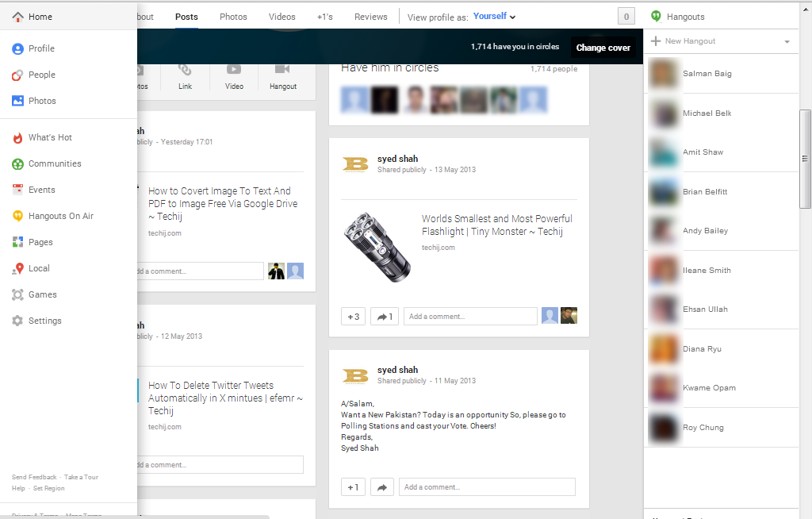Open the Photos icon in sidebar
812x519 pixels.
tap(17, 101)
